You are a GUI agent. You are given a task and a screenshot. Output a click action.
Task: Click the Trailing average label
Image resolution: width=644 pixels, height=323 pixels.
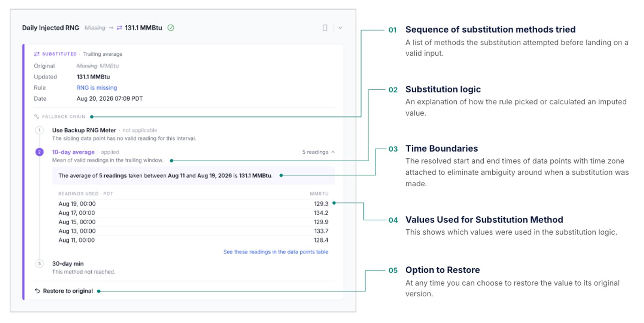tap(103, 54)
